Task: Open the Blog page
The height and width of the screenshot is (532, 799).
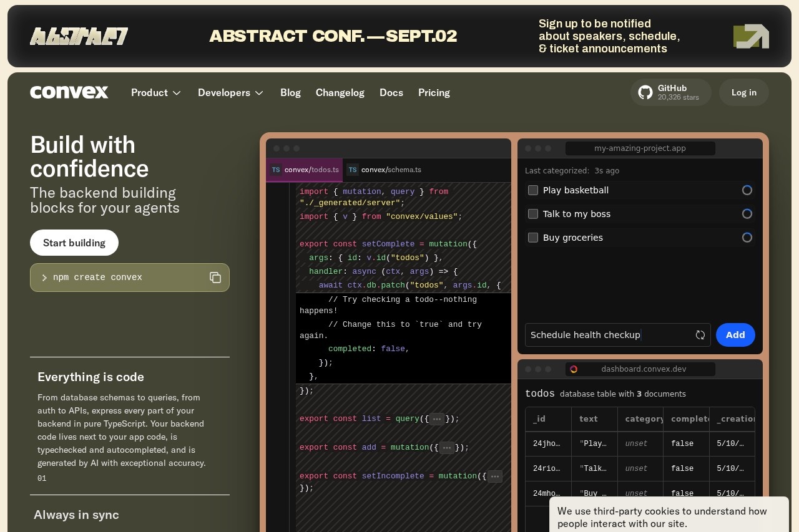Action: click(x=290, y=92)
